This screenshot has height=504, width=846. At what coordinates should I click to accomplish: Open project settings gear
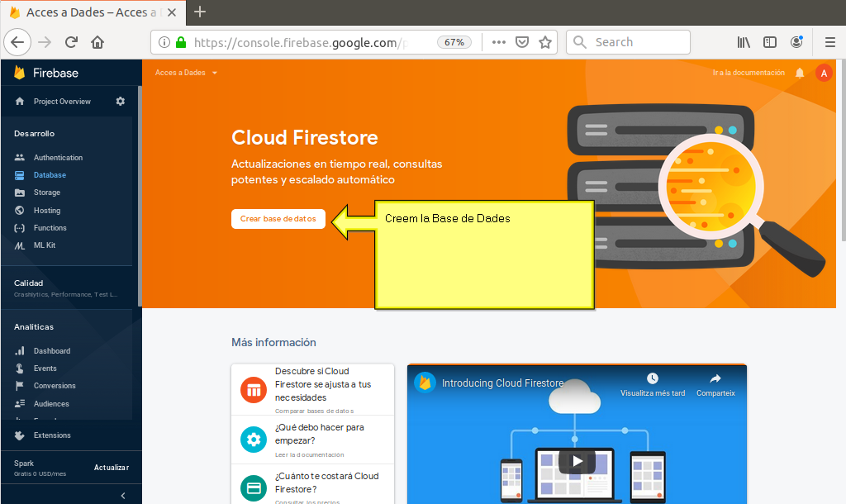(121, 102)
